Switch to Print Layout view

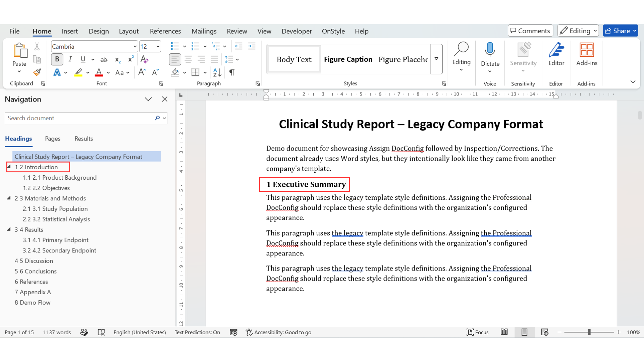point(524,332)
